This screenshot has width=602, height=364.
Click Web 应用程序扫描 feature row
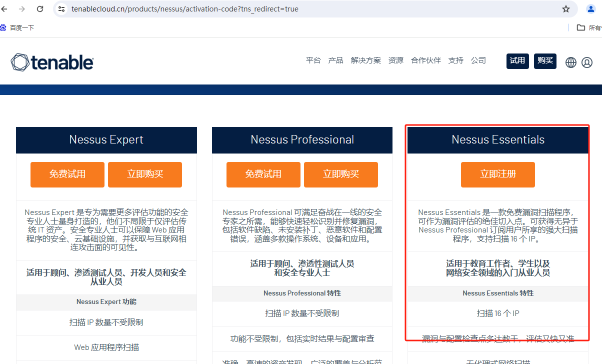pos(106,347)
